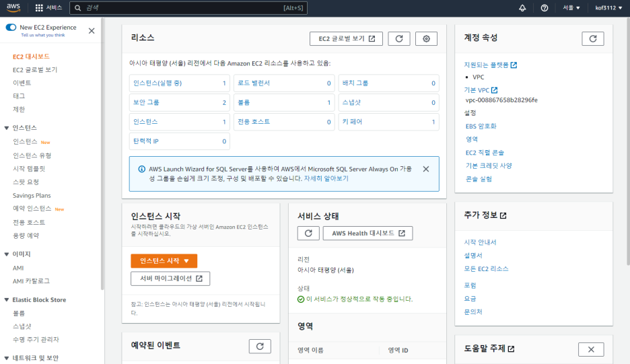The image size is (630, 364).
Task: Click the 서버 마이그레이션 button
Action: pos(170,279)
